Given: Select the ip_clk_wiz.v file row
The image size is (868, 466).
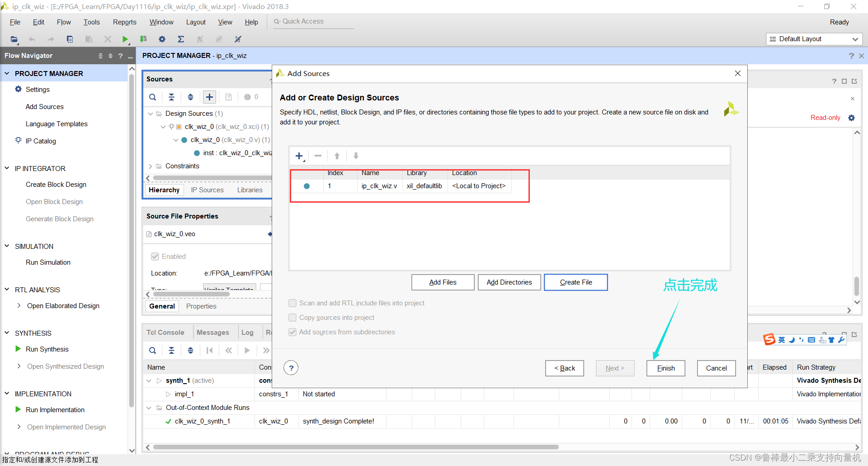Looking at the screenshot, I should click(x=401, y=186).
